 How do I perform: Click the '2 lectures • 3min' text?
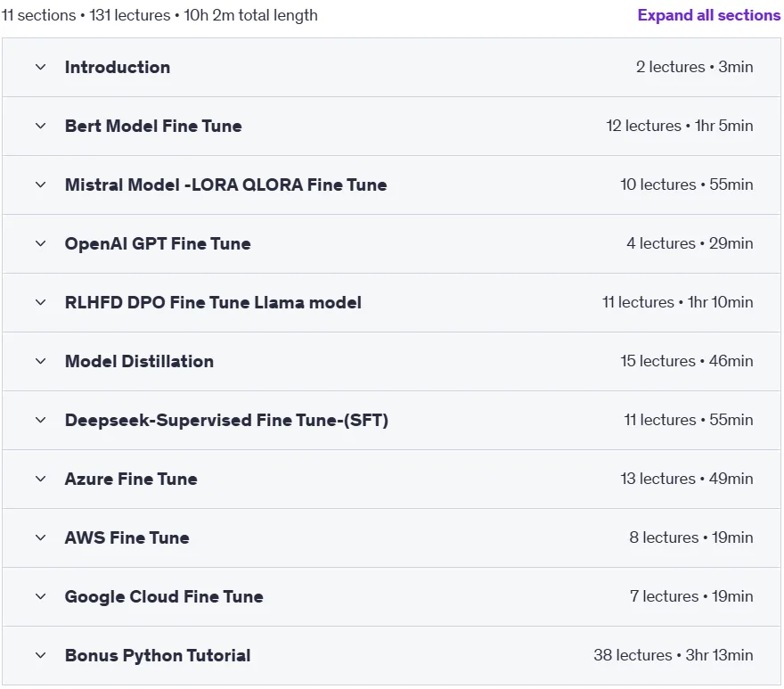[695, 67]
